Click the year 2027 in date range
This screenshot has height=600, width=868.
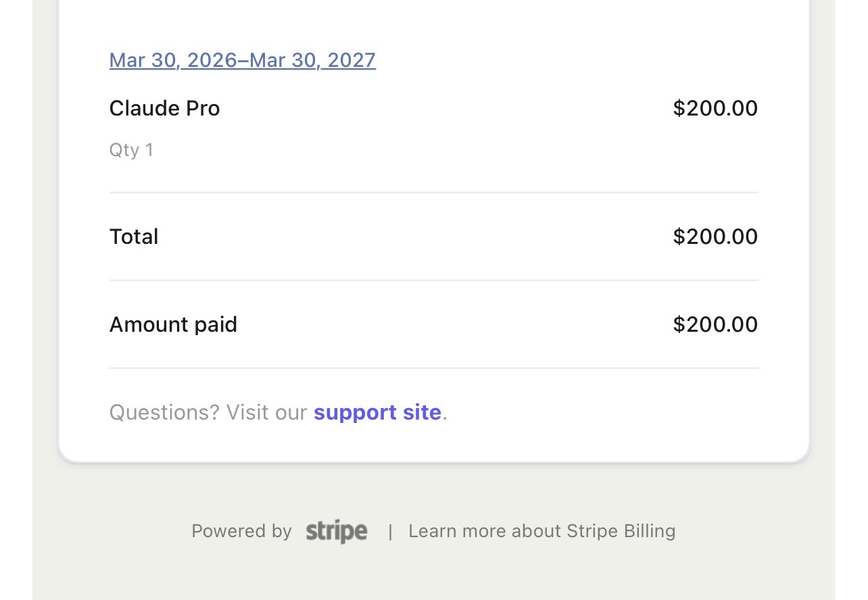[351, 60]
